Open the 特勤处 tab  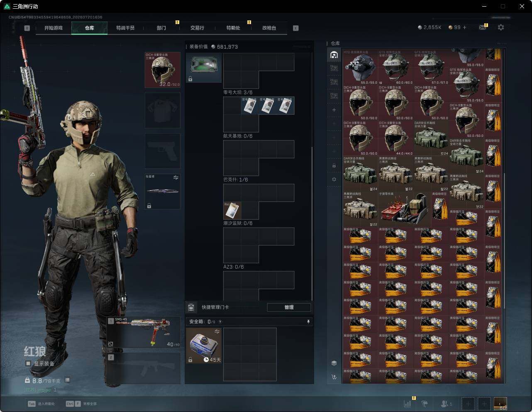(x=233, y=28)
